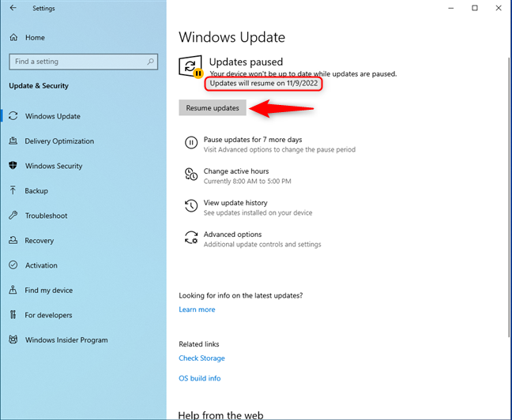
Task: Select Windows Update in the sidebar
Action: pos(53,116)
